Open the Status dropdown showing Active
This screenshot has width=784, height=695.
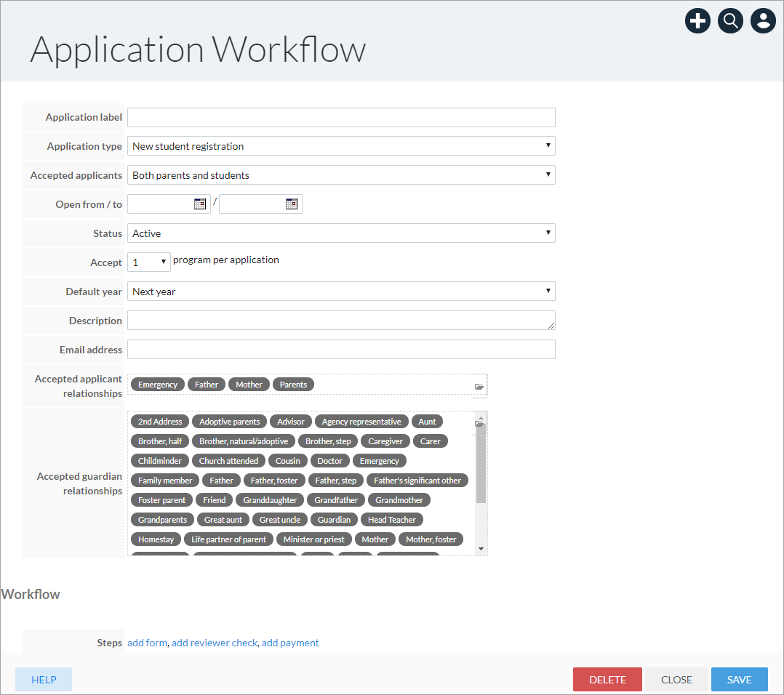tap(341, 233)
